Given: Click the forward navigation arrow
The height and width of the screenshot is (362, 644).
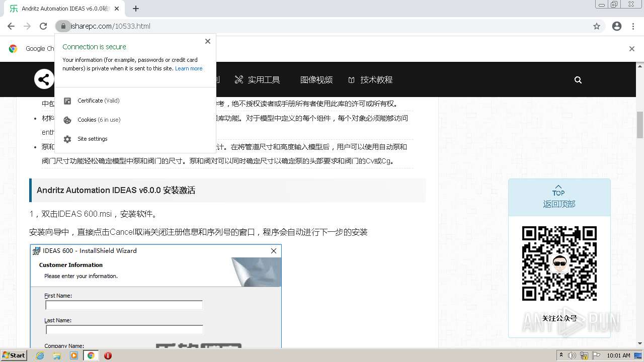Looking at the screenshot, I should (27, 26).
